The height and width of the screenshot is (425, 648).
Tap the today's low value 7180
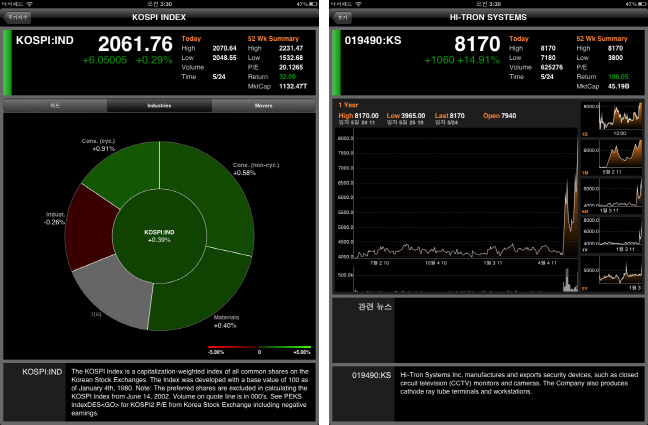tap(548, 58)
